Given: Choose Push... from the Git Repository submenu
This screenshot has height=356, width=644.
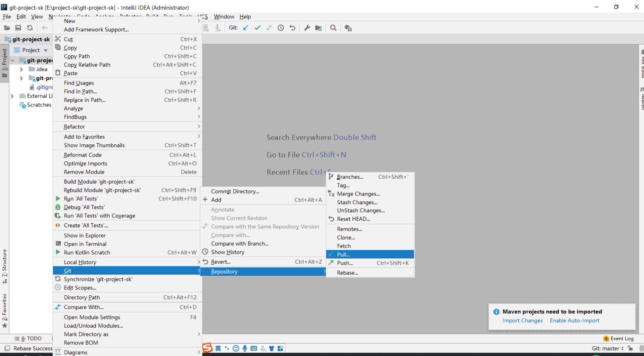Looking at the screenshot, I should (x=345, y=263).
